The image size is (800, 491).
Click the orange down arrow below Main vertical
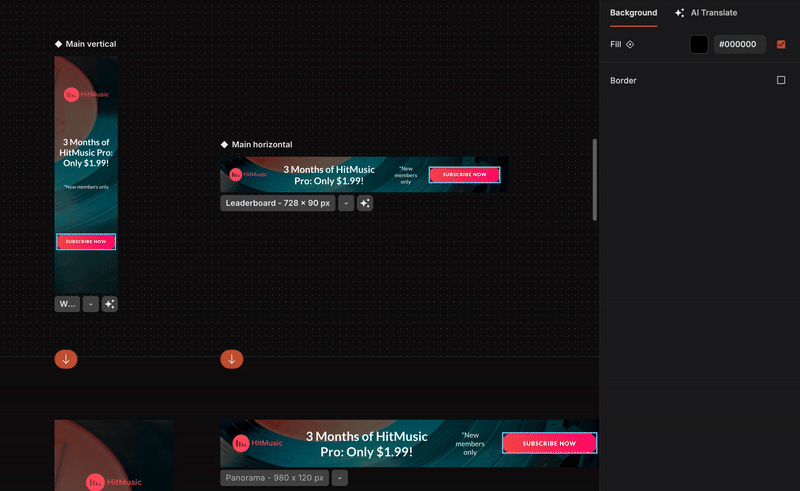pyautogui.click(x=66, y=359)
